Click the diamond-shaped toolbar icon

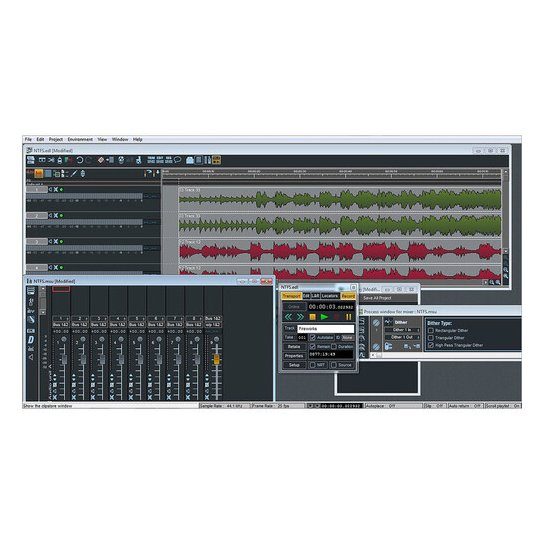[x=101, y=160]
